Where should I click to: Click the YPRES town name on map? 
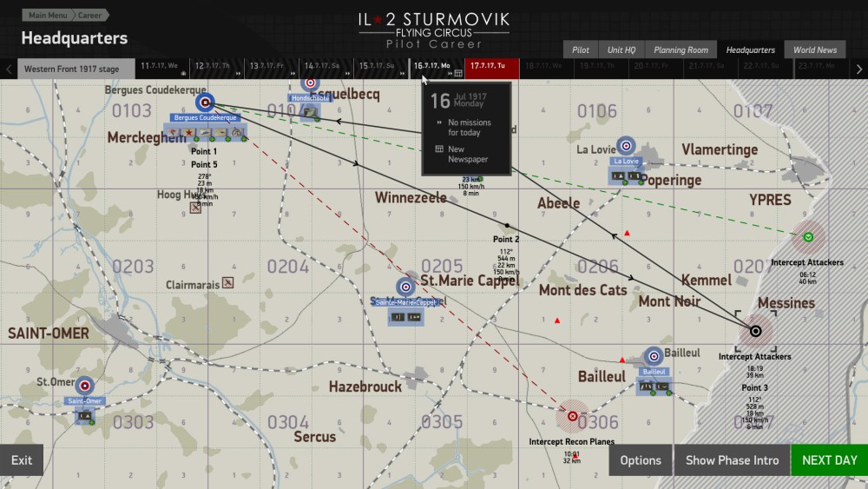point(770,200)
